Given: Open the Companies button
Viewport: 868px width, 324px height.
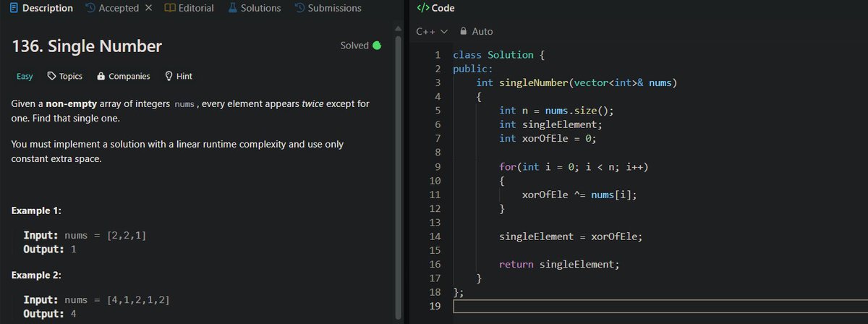Looking at the screenshot, I should pos(124,76).
